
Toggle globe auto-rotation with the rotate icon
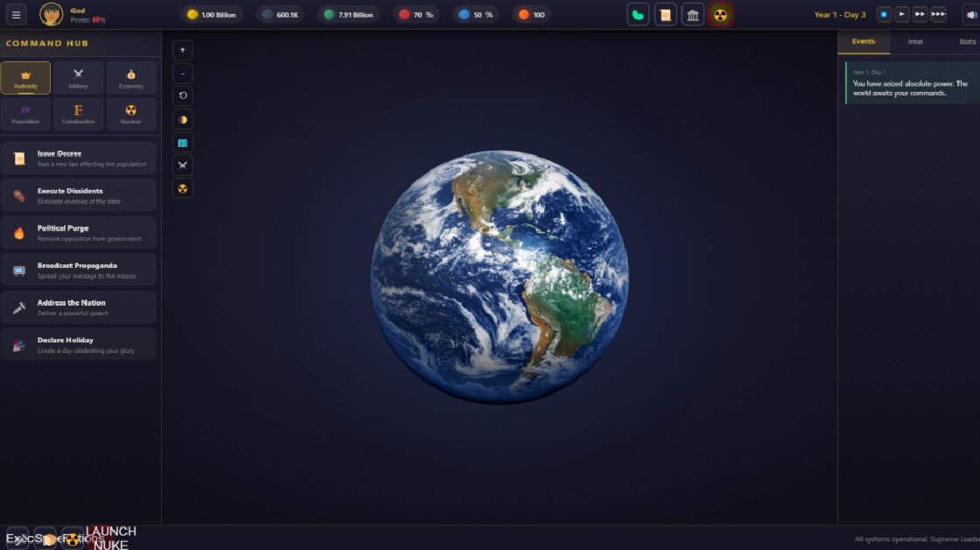tap(182, 95)
